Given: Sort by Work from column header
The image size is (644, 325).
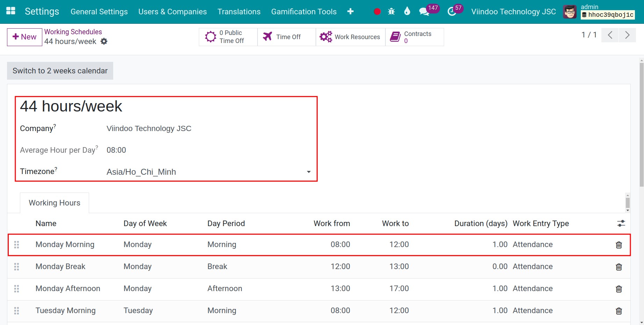Looking at the screenshot, I should point(332,223).
